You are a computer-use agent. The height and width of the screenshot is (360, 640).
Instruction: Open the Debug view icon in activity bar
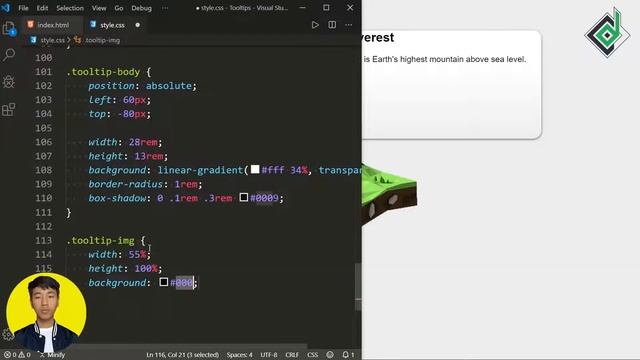point(9,82)
